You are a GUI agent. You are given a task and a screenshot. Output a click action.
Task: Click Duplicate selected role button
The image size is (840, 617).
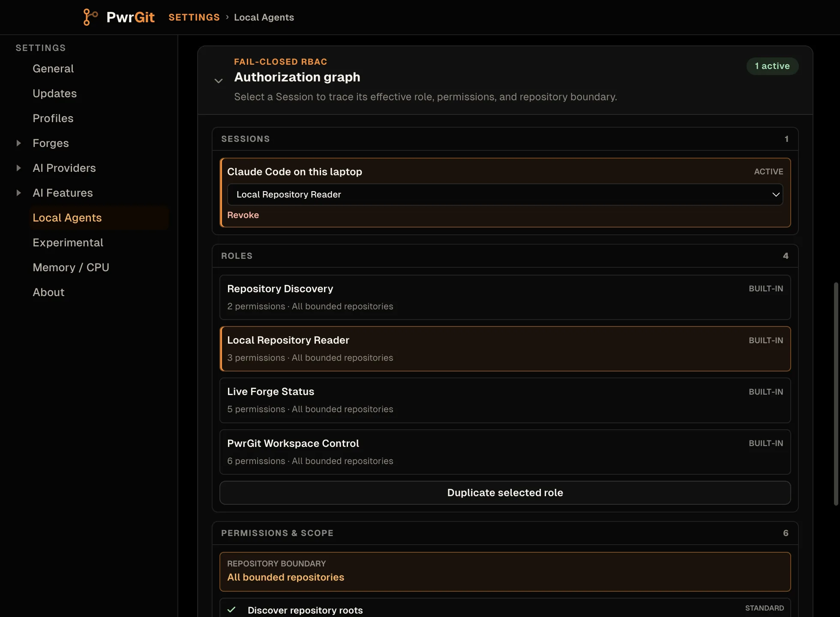click(x=505, y=493)
